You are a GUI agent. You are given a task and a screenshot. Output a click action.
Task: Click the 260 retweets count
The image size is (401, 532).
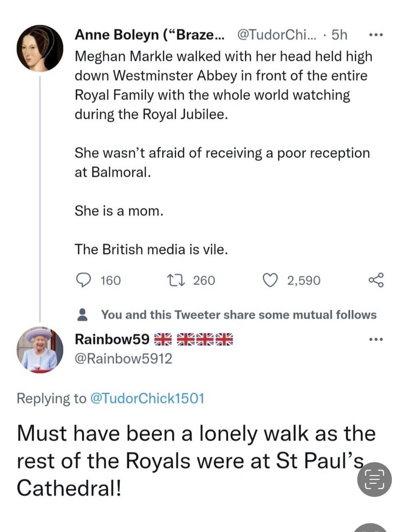click(x=204, y=280)
